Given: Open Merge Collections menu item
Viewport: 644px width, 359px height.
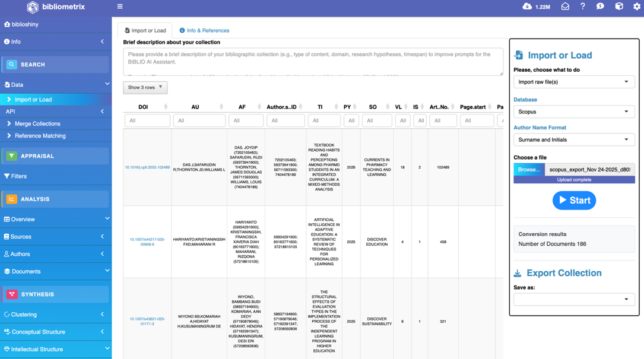Looking at the screenshot, I should point(56,123).
